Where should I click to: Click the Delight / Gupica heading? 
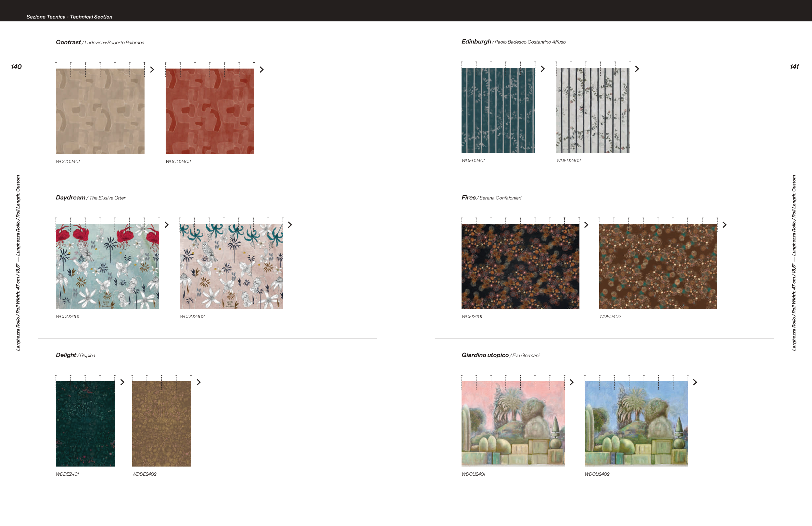(75, 355)
